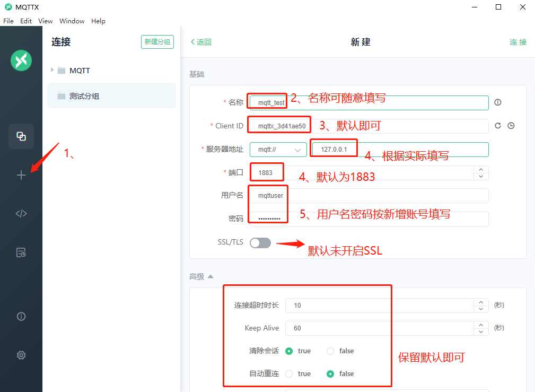Select the MQTT group label
Image resolution: width=535 pixels, height=392 pixels.
coord(80,71)
